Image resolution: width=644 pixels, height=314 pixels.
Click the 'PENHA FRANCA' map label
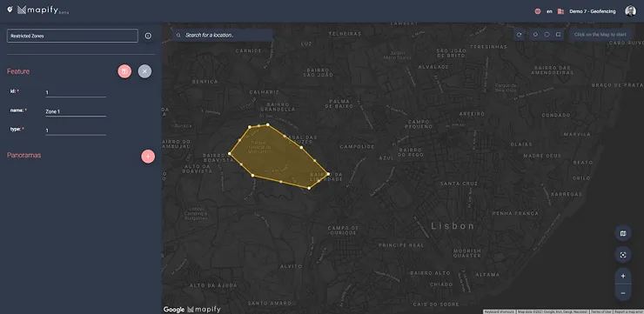pos(515,213)
